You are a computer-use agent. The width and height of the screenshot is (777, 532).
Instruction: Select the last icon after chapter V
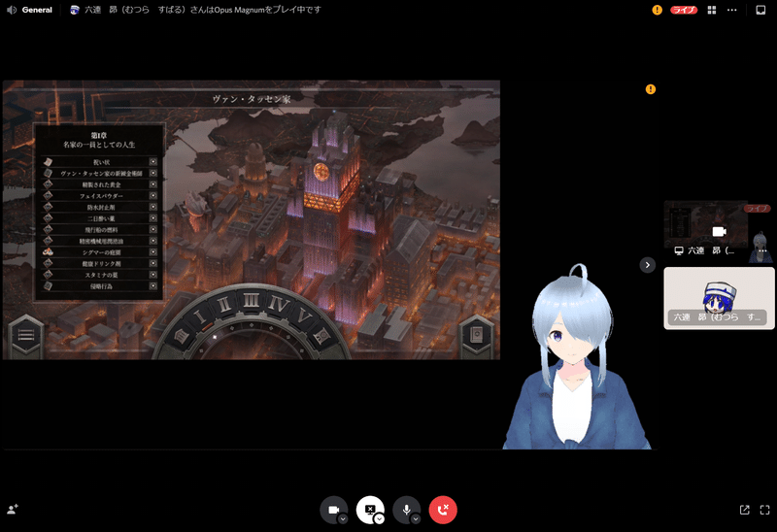click(322, 337)
